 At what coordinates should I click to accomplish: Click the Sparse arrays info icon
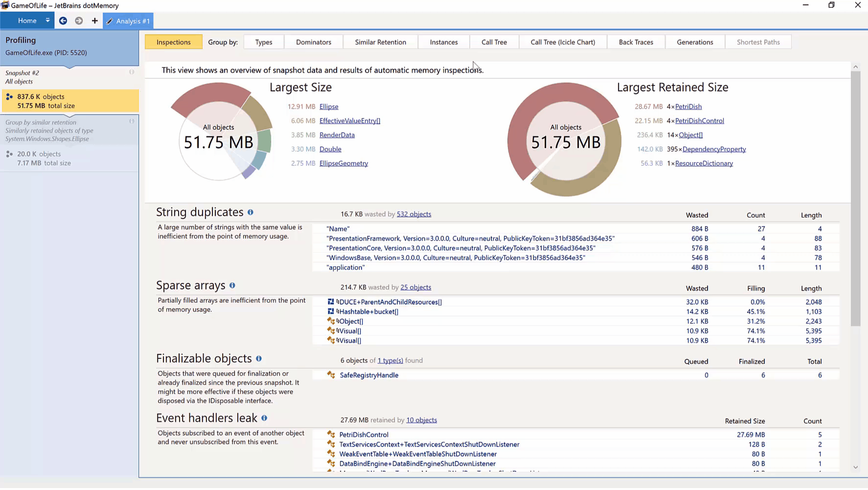[x=232, y=286]
